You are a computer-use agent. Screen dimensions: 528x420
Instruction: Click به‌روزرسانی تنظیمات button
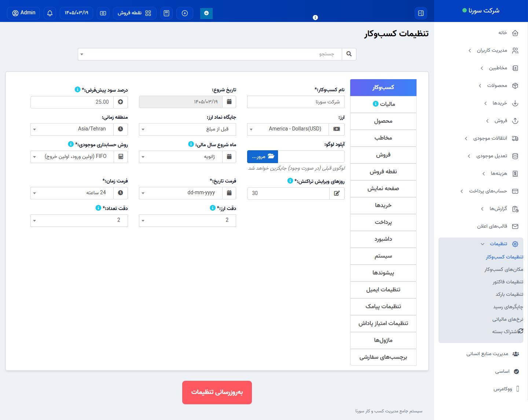[x=217, y=393]
